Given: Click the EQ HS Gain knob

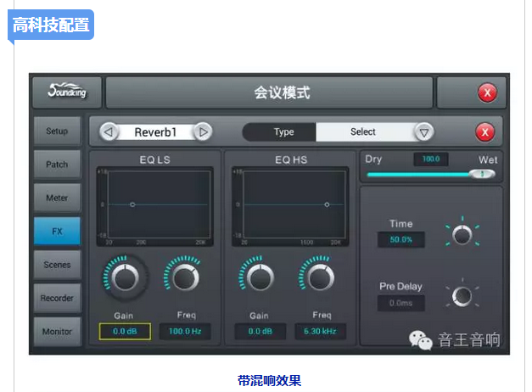Looking at the screenshot, I should coord(259,277).
